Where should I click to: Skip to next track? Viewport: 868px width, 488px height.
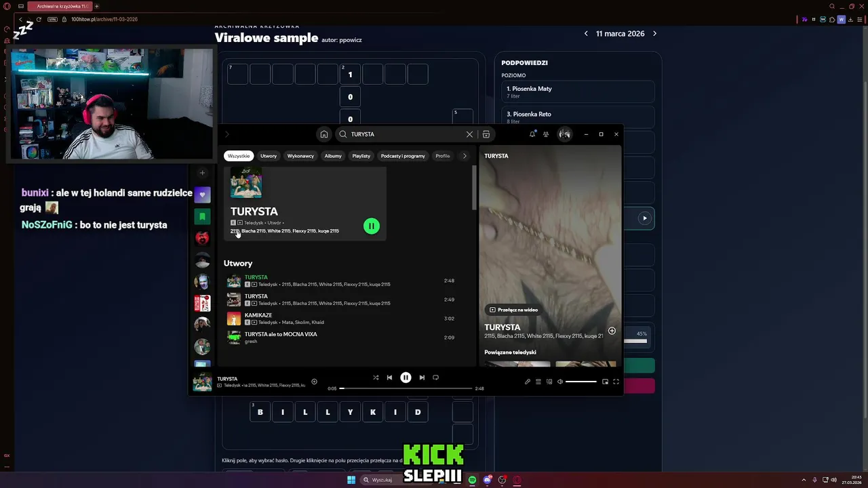(422, 378)
